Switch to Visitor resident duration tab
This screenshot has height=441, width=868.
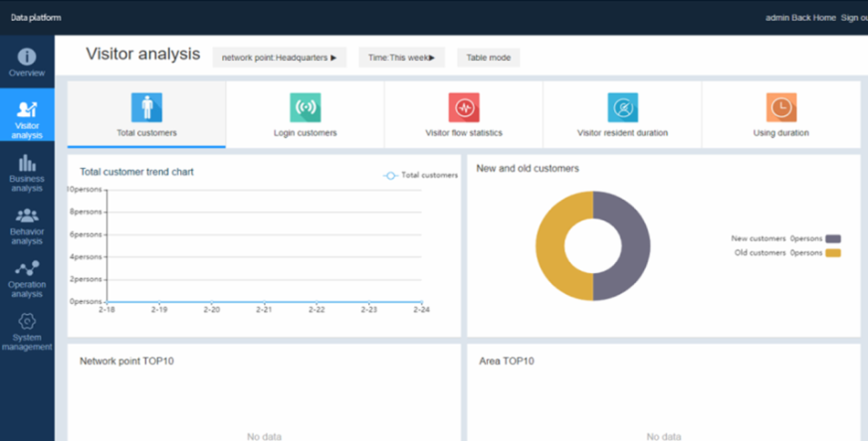click(623, 114)
